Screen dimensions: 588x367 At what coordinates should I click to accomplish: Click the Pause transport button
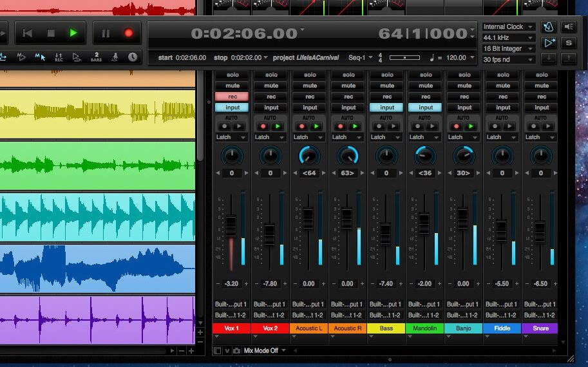[x=106, y=33]
